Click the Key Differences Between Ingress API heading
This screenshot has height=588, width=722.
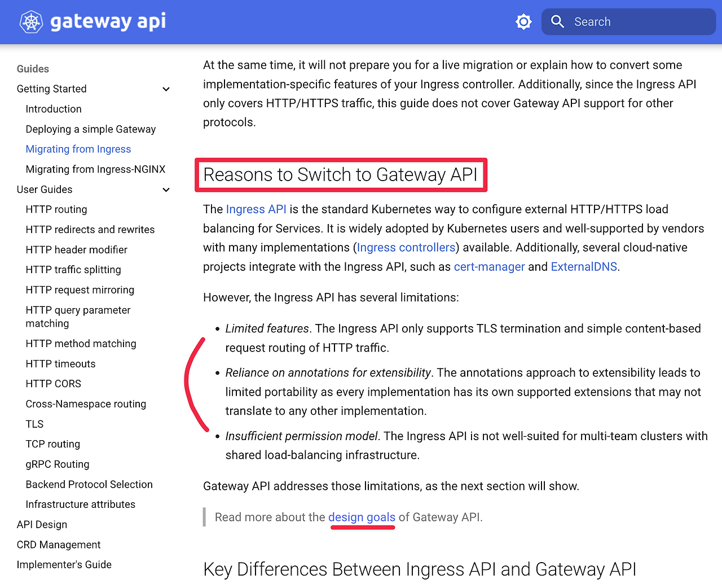pos(420,569)
